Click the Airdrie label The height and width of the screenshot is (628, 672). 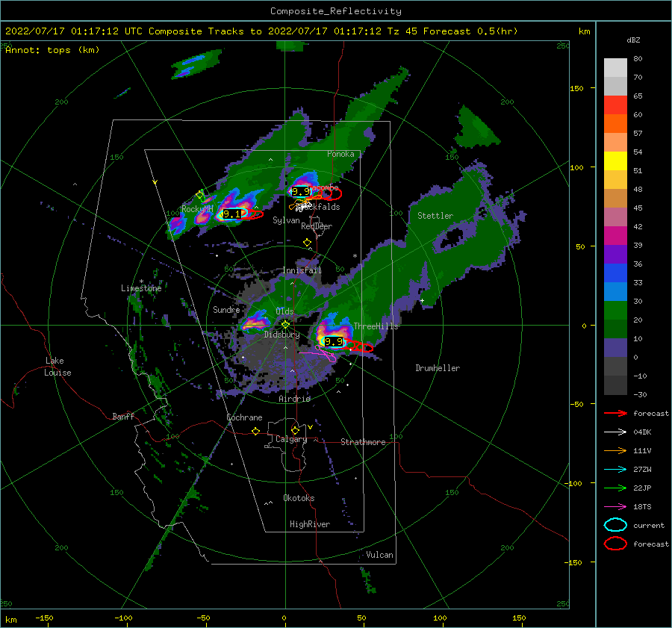[294, 399]
